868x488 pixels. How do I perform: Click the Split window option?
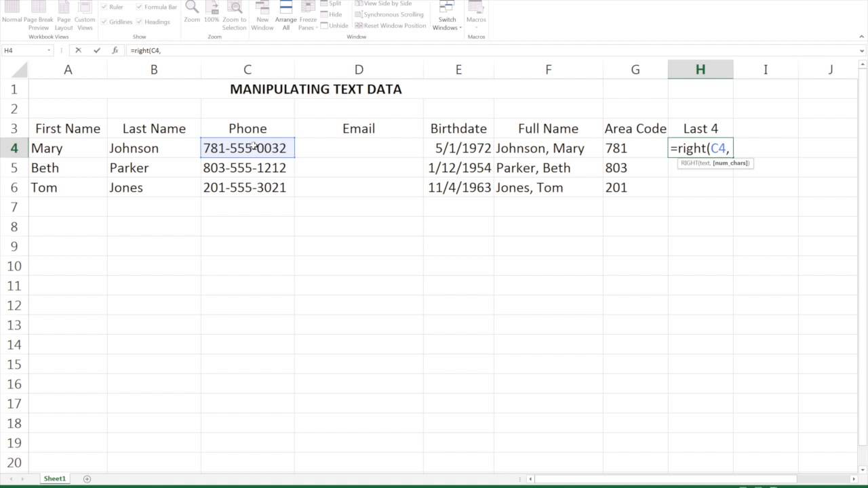click(330, 4)
